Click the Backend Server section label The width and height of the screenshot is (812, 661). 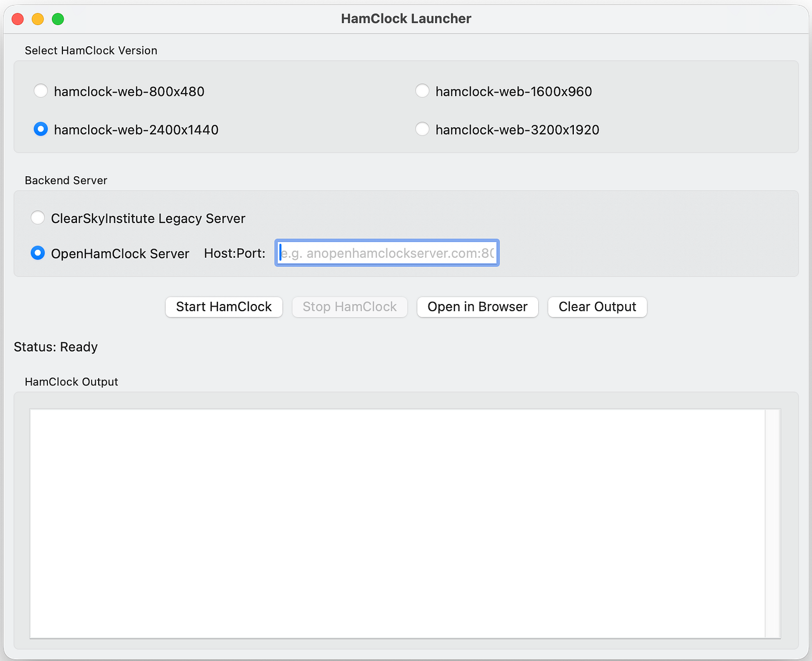(x=66, y=180)
